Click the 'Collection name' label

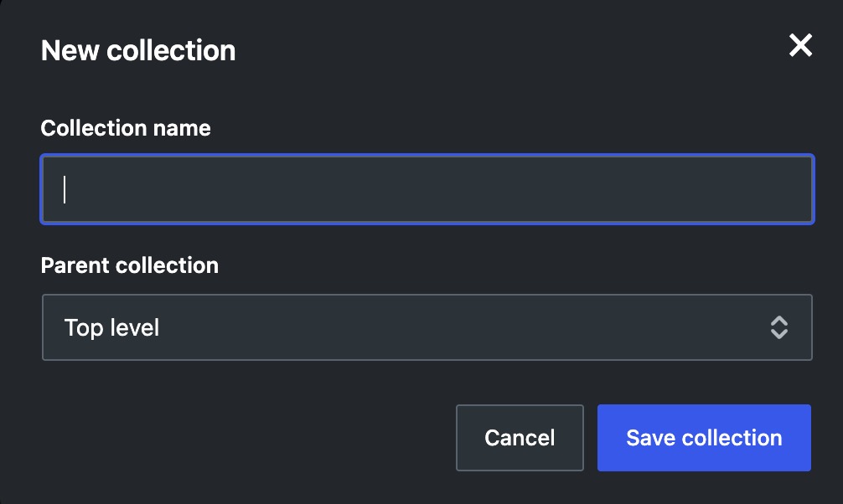(x=126, y=128)
